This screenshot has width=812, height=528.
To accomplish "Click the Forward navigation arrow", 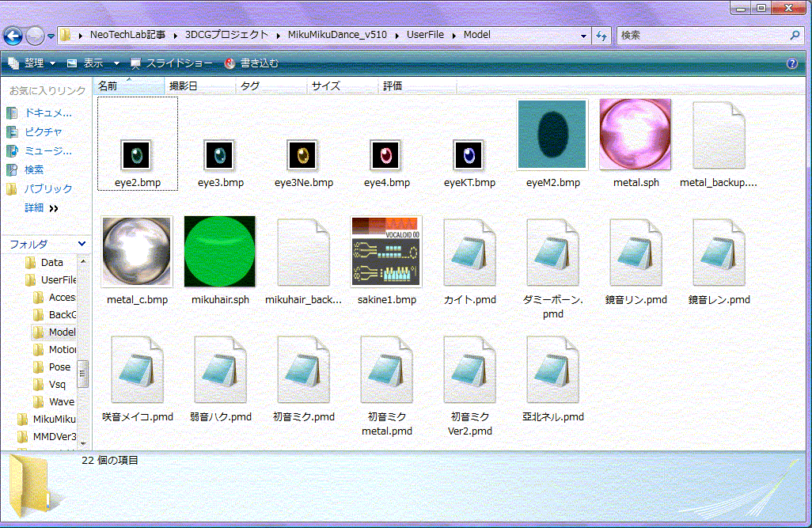I will (35, 36).
